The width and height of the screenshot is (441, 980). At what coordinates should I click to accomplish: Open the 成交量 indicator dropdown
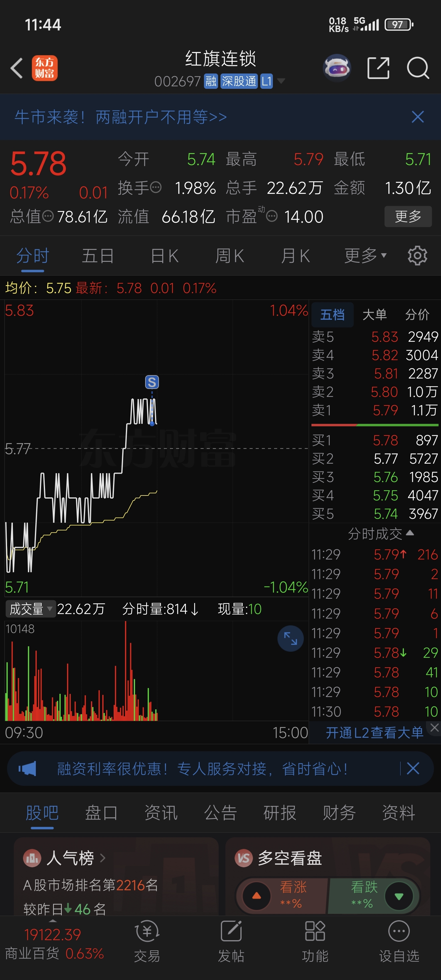30,609
